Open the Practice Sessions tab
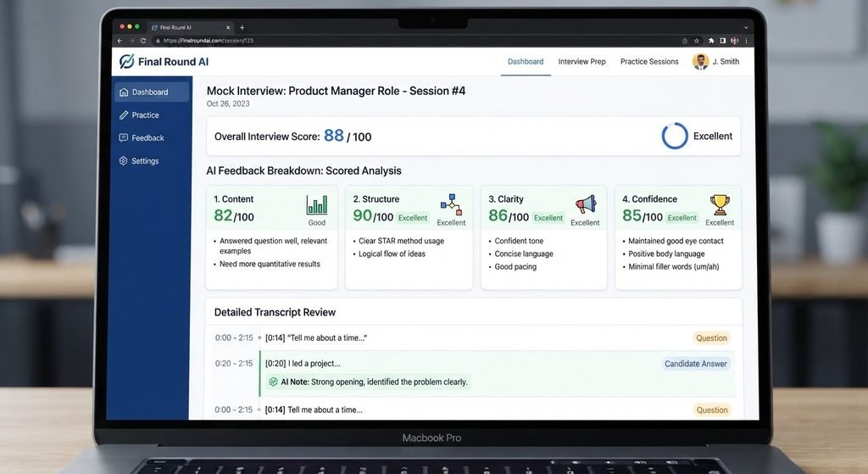868x474 pixels. coord(649,61)
